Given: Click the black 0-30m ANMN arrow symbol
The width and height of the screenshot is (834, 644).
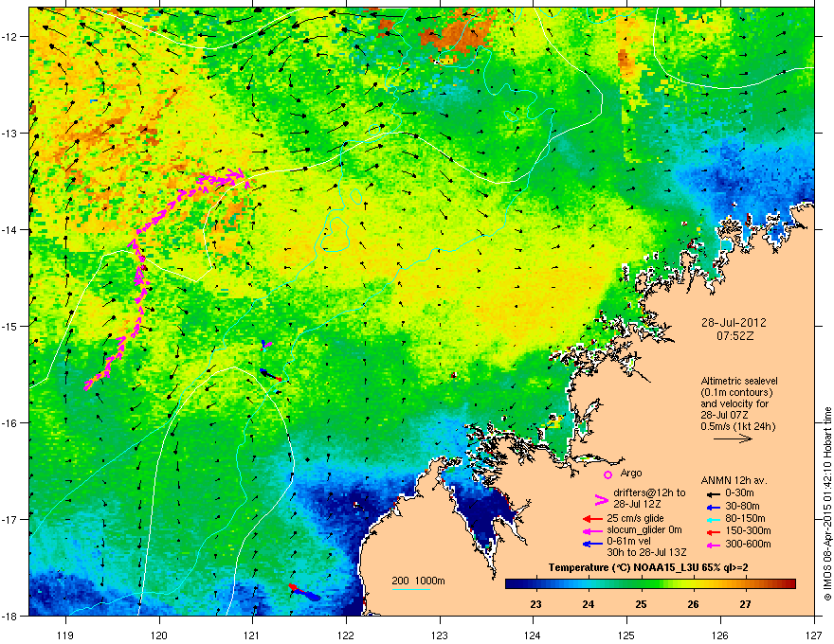Looking at the screenshot, I should (x=713, y=493).
